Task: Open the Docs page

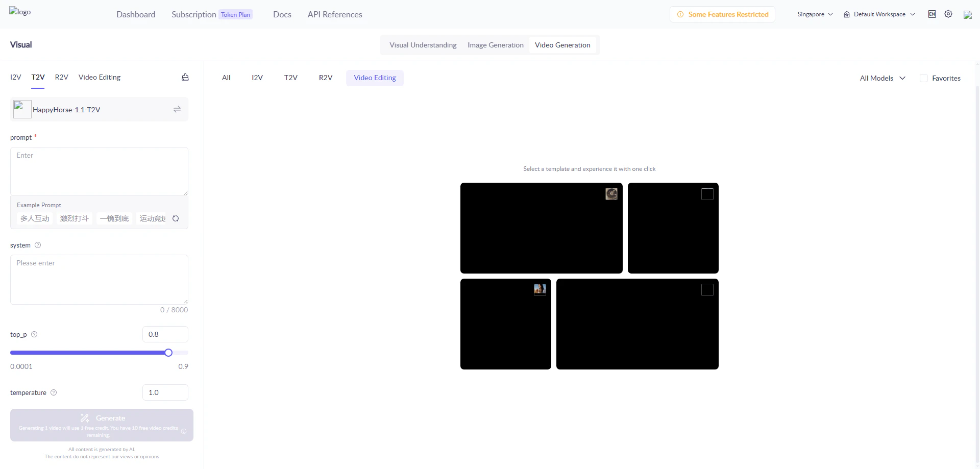Action: [x=282, y=14]
